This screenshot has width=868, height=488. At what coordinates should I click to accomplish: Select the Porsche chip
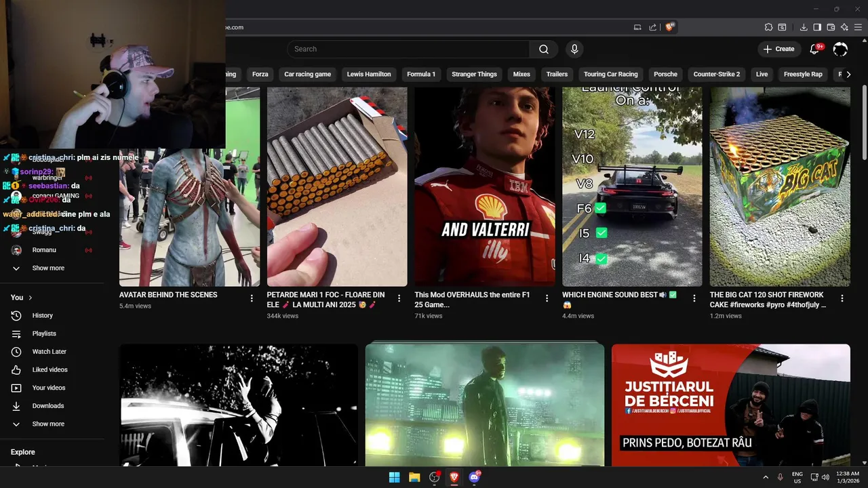point(666,74)
